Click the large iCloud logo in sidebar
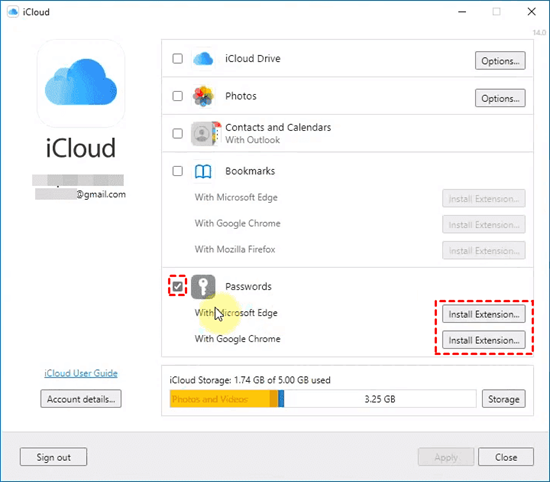The image size is (550, 482). pyautogui.click(x=81, y=83)
